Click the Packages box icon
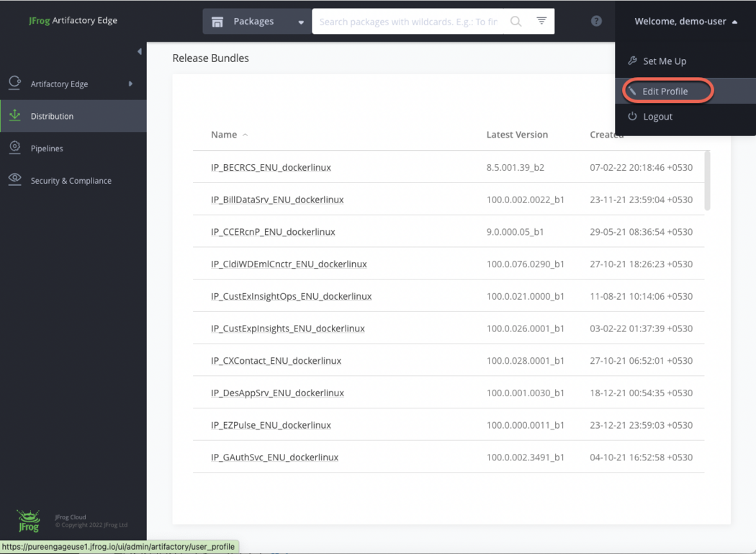The image size is (756, 554). (217, 22)
